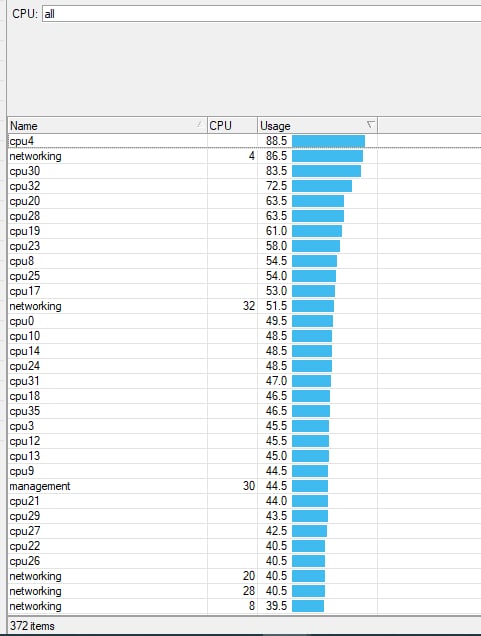Select the cpu29 row

point(244,516)
